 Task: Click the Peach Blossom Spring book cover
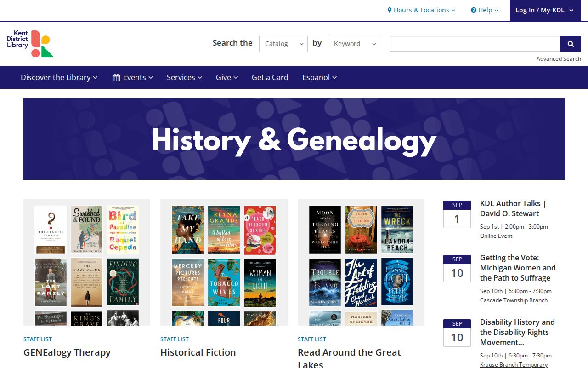(x=260, y=230)
